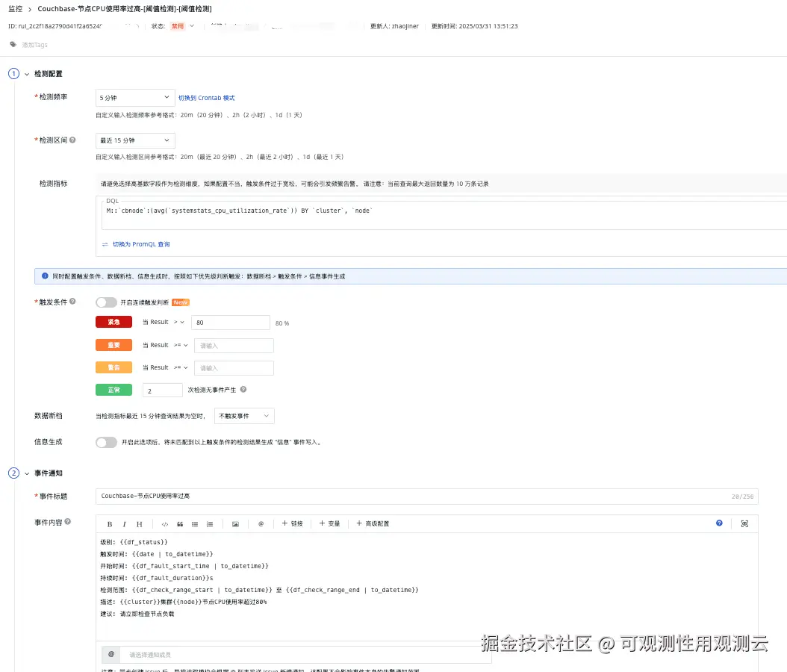Click the help icon next to 触发条件

[72, 301]
